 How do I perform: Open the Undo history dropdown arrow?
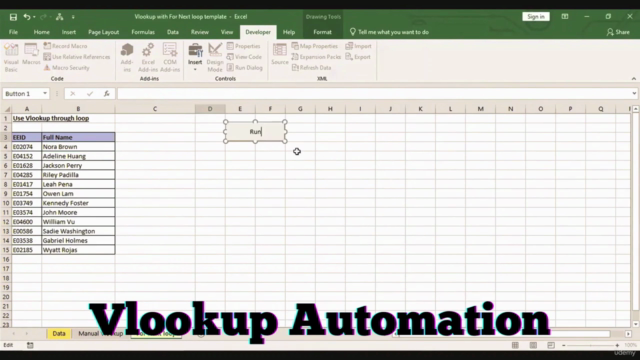(34, 17)
